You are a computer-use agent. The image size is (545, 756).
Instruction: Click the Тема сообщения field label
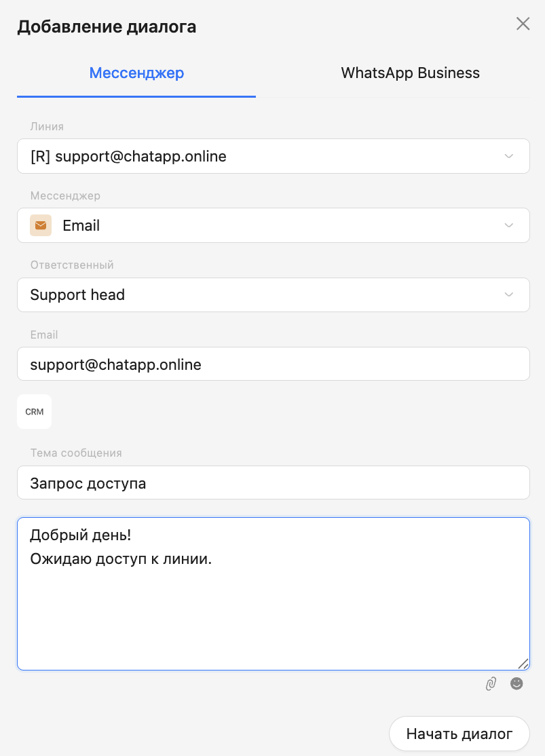tap(76, 453)
